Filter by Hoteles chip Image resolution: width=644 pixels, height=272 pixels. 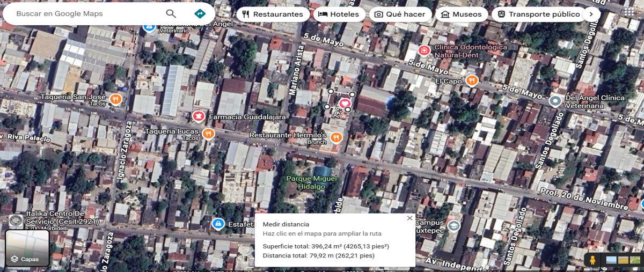pyautogui.click(x=339, y=14)
